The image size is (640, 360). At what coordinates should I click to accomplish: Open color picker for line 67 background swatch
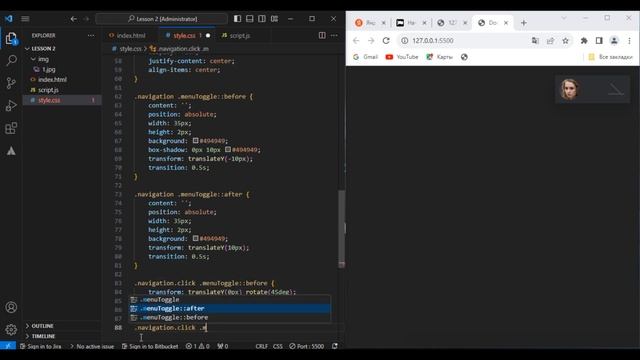(196, 140)
